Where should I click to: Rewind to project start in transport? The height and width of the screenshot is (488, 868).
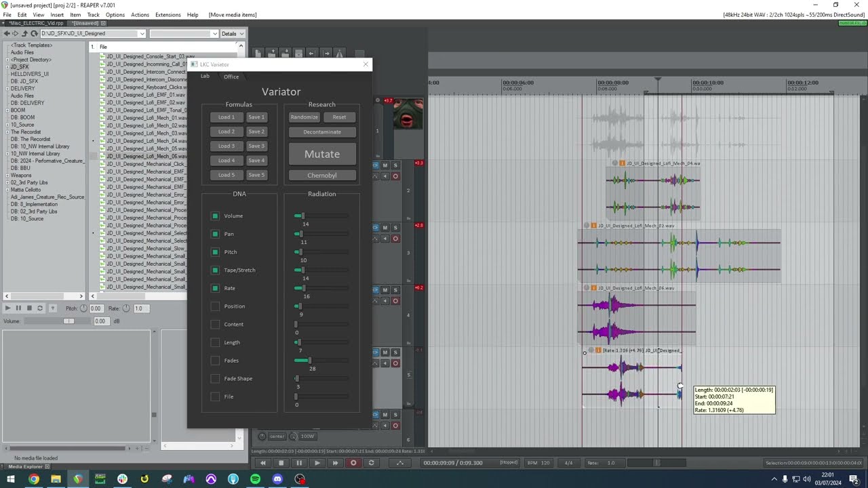[x=263, y=463]
